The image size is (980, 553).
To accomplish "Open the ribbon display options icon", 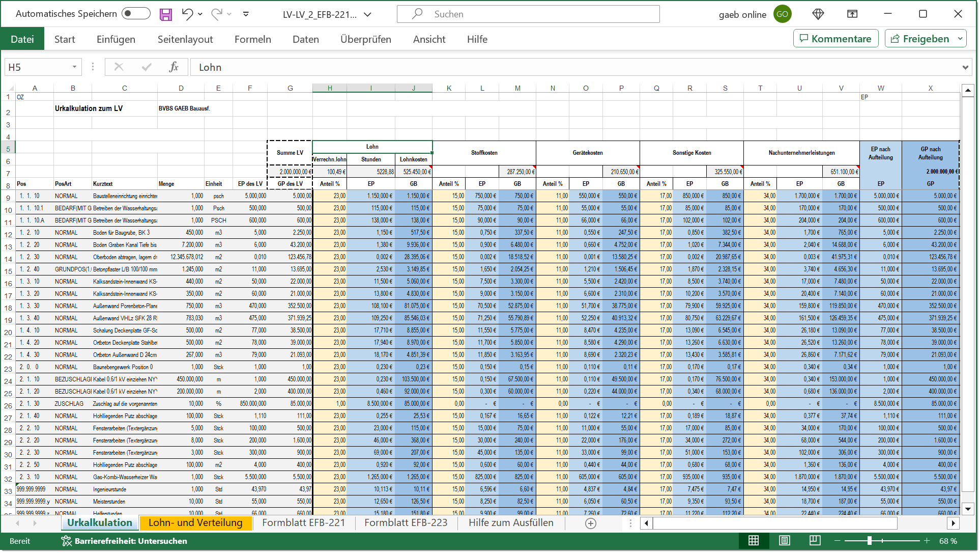I will pyautogui.click(x=852, y=14).
